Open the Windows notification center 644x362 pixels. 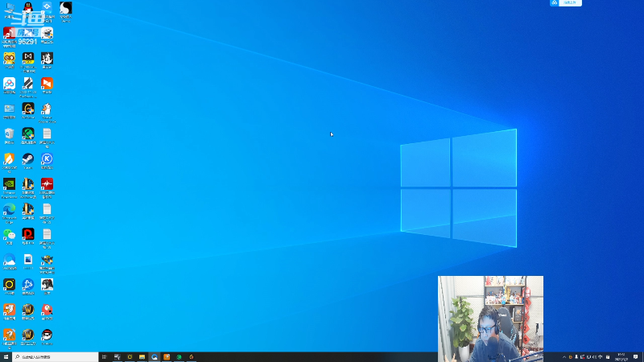636,357
